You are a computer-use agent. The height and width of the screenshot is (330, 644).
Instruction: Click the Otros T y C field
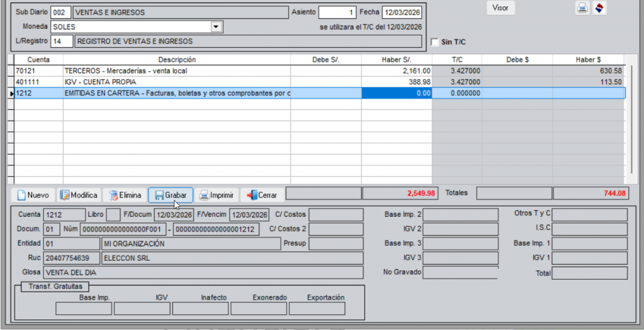589,215
